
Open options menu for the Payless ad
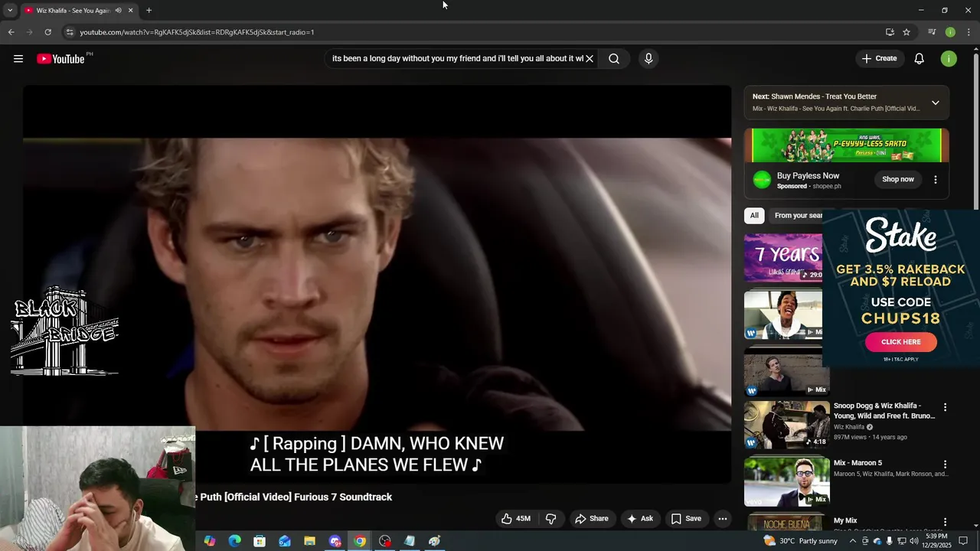935,179
